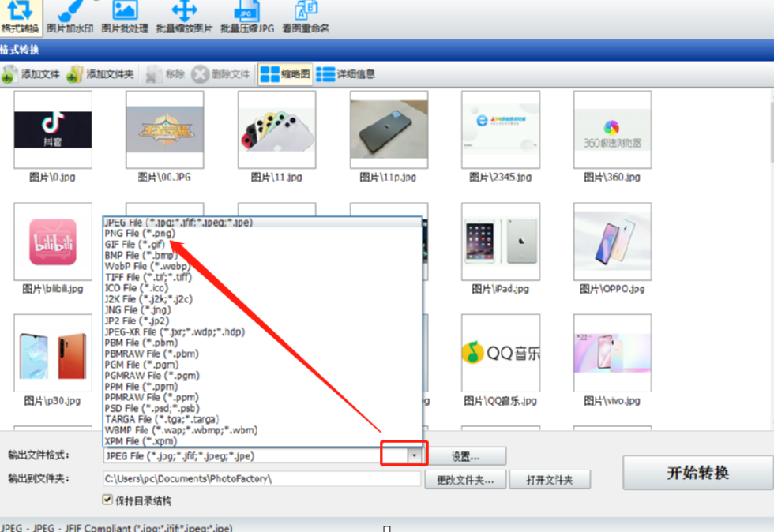Choose J2K File (*.j2k;*.j2c) format
Viewport: 774px width, 532px height.
pyautogui.click(x=262, y=299)
